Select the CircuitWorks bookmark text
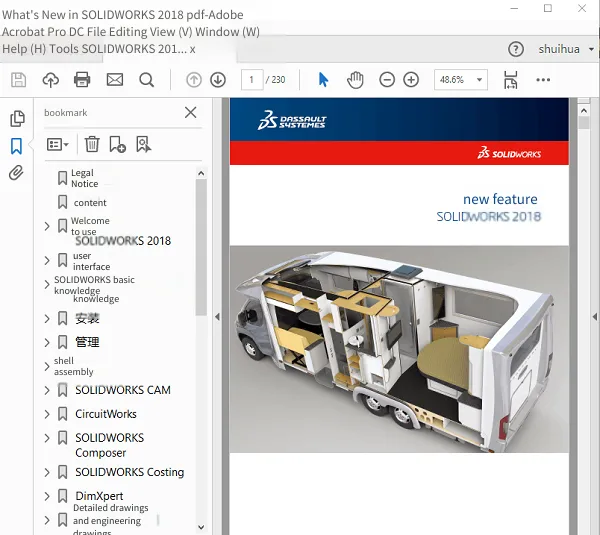600x535 pixels. pyautogui.click(x=106, y=414)
